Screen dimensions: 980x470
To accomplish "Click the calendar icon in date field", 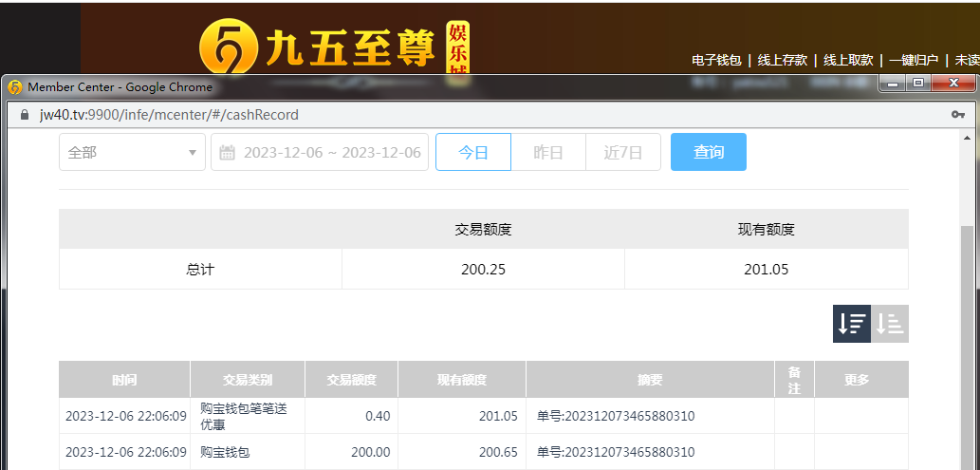I will 228,153.
